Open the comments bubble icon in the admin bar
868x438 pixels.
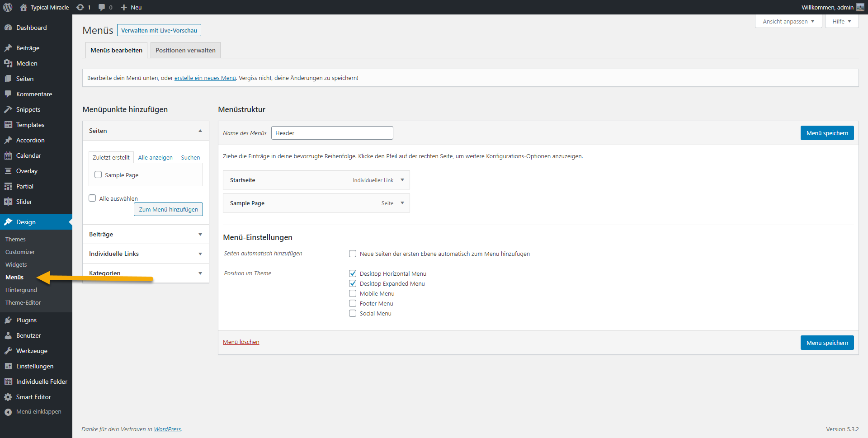click(x=102, y=7)
